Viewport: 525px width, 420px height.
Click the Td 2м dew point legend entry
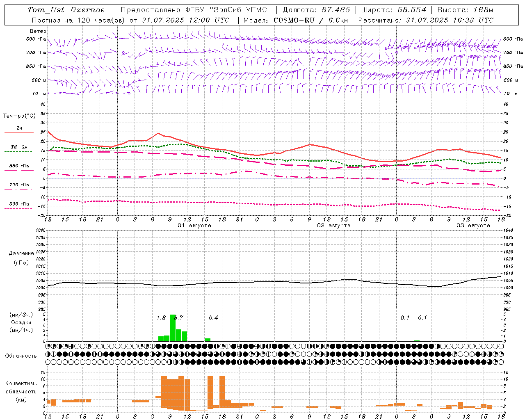coord(19,147)
